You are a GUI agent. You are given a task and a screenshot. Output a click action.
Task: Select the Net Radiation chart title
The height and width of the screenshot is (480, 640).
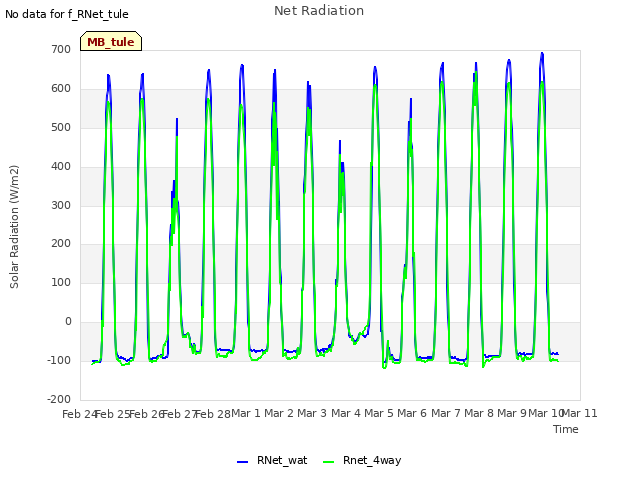[319, 11]
